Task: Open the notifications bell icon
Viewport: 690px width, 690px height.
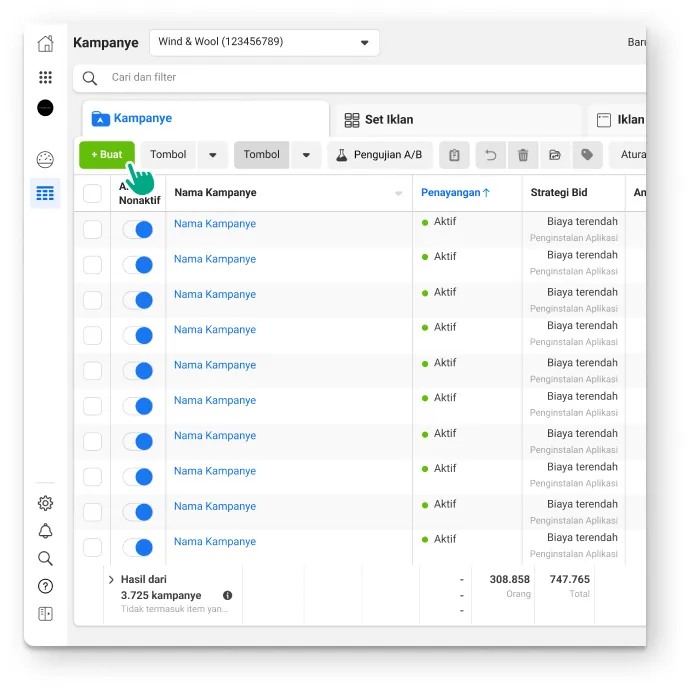Action: 45,531
